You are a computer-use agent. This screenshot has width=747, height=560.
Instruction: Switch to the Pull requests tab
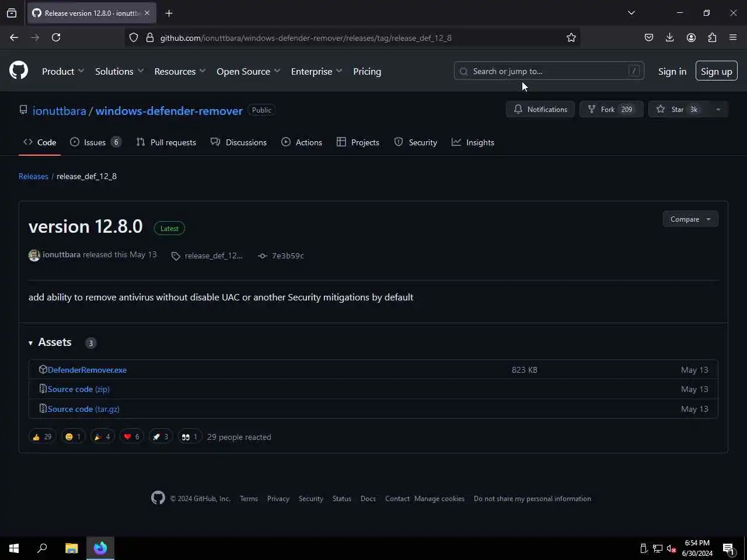166,142
